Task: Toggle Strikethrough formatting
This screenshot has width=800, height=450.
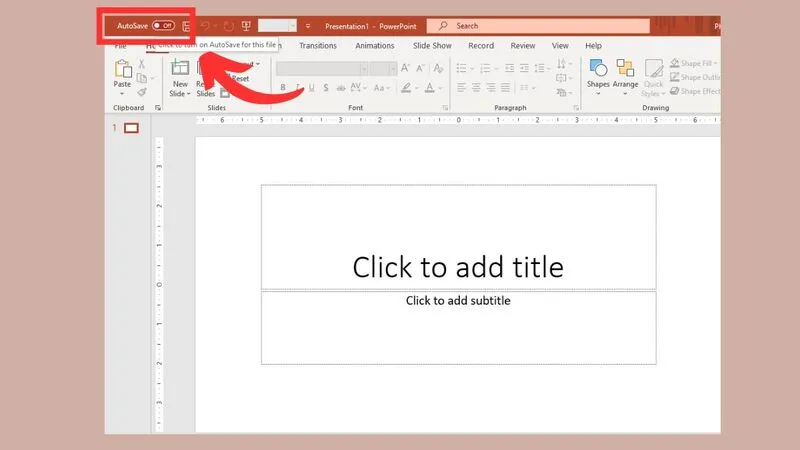Action: click(x=341, y=88)
